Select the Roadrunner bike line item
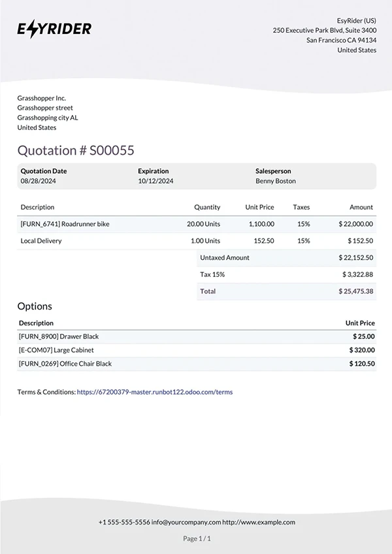This screenshot has height=554, width=392. tap(65, 224)
